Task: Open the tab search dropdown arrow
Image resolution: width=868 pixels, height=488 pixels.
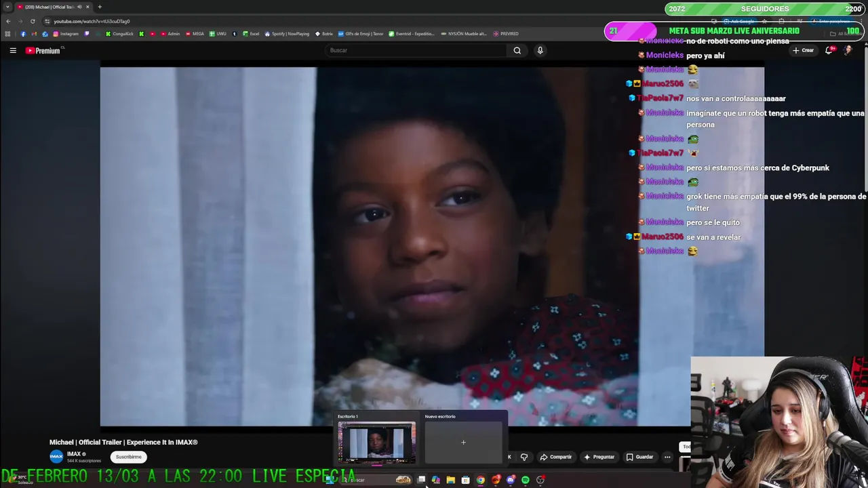Action: [x=7, y=7]
